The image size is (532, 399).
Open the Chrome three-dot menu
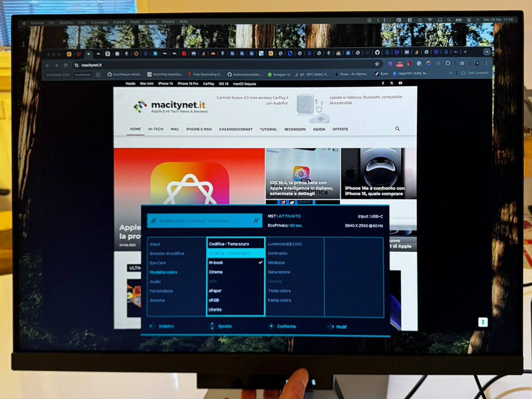point(486,63)
